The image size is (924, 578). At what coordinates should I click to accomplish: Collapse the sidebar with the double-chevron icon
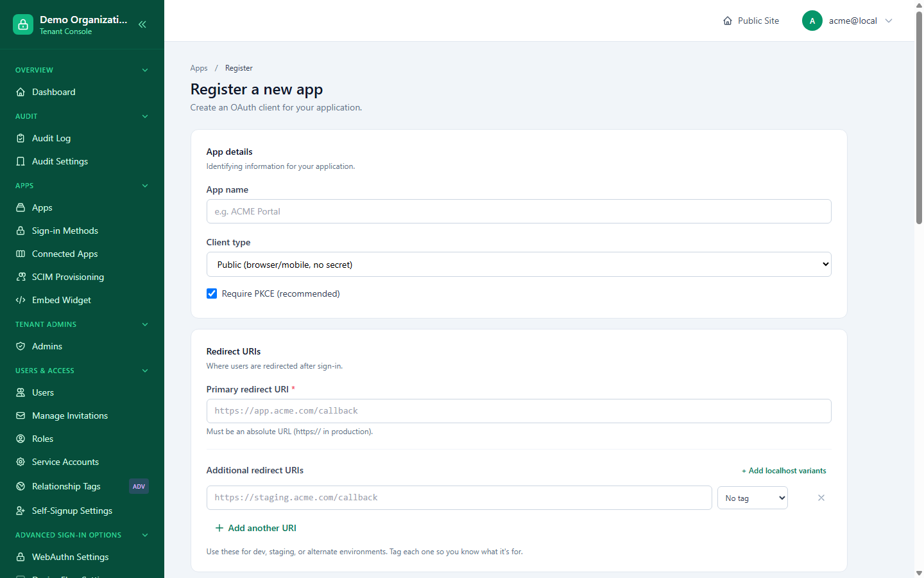click(x=142, y=24)
